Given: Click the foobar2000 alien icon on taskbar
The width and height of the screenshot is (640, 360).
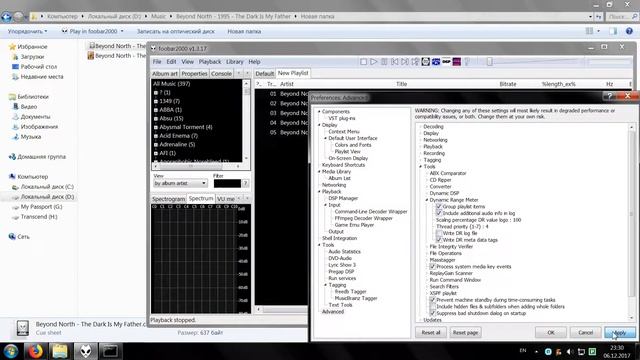Looking at the screenshot, I should click(85, 351).
